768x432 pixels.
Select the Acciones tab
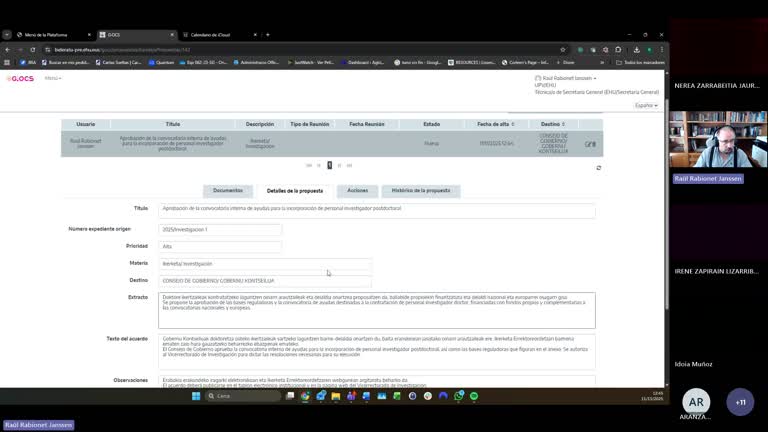point(357,190)
